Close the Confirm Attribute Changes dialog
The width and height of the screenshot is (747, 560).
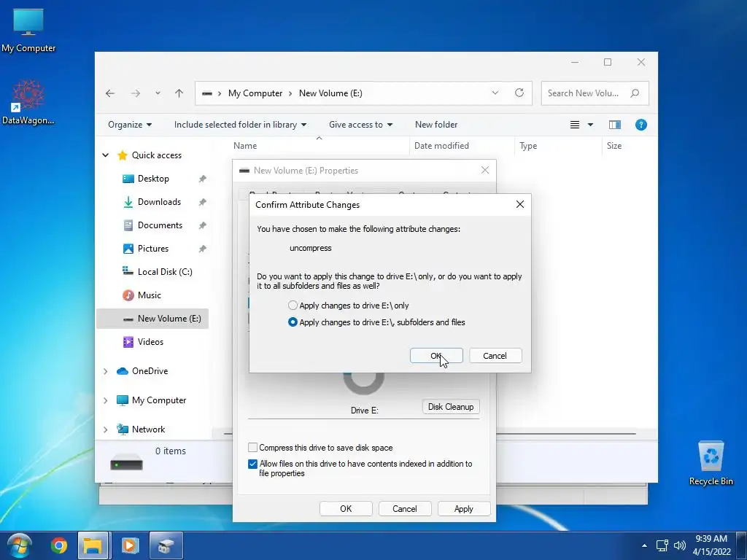(519, 204)
